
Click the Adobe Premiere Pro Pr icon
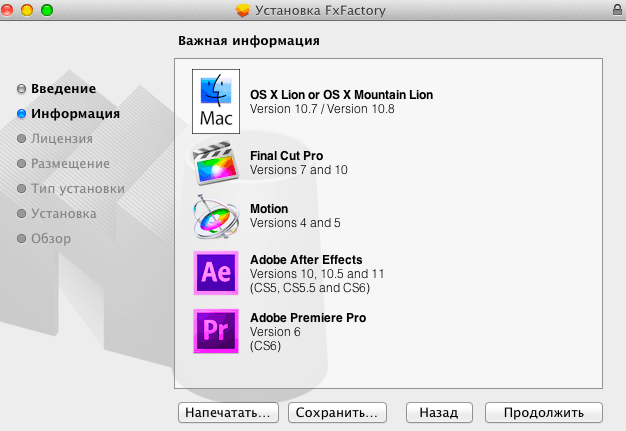click(217, 330)
